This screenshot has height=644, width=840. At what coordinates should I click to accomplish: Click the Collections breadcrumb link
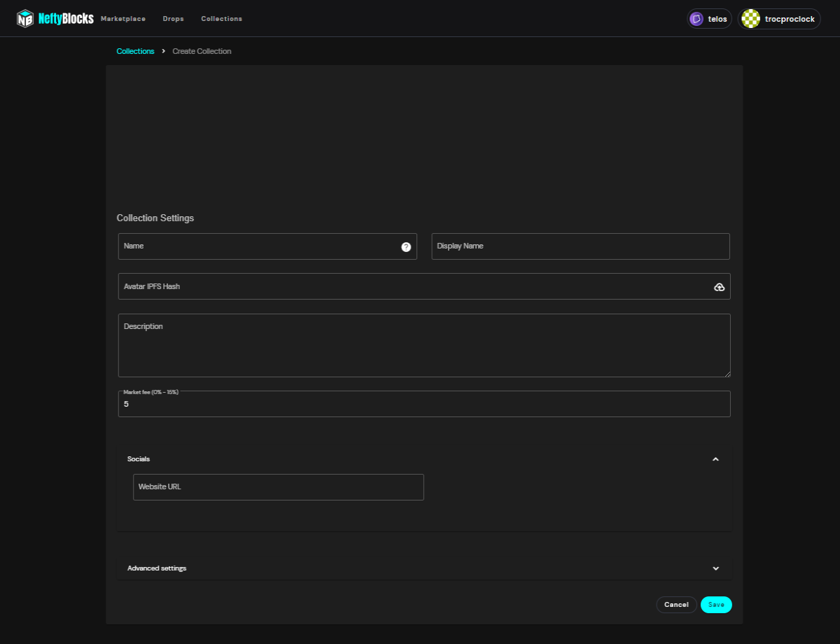135,51
